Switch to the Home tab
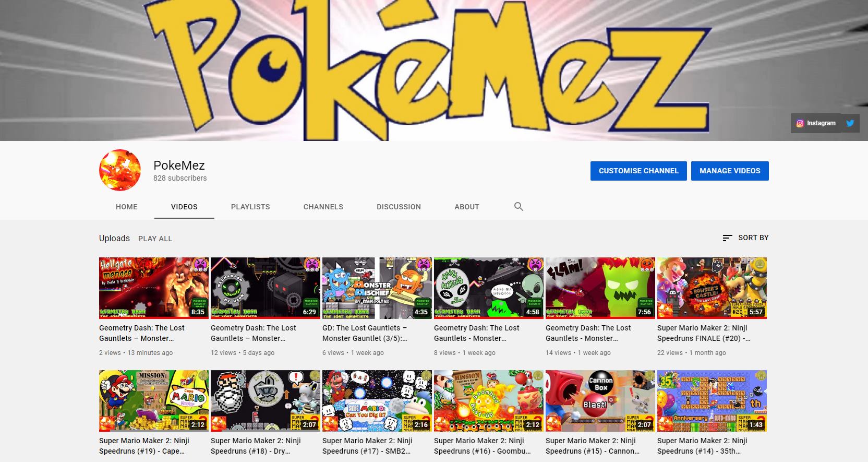This screenshot has height=462, width=868. tap(127, 207)
